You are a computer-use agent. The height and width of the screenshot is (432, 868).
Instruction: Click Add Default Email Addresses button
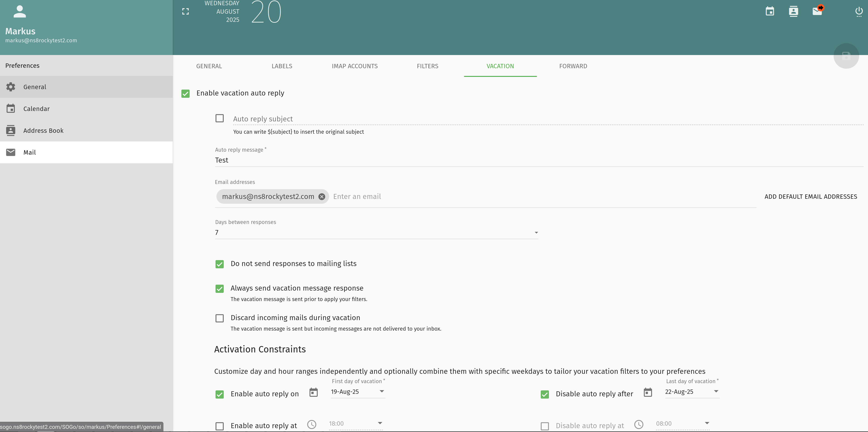[810, 197]
